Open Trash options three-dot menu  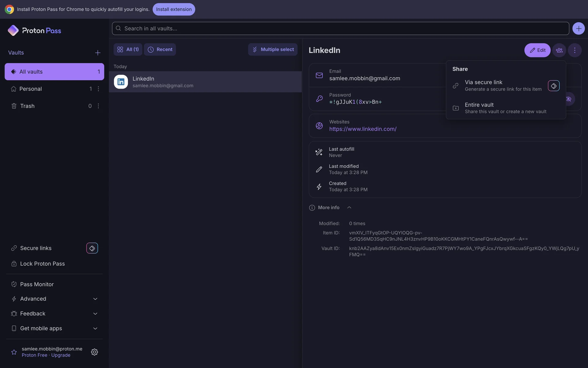(98, 106)
